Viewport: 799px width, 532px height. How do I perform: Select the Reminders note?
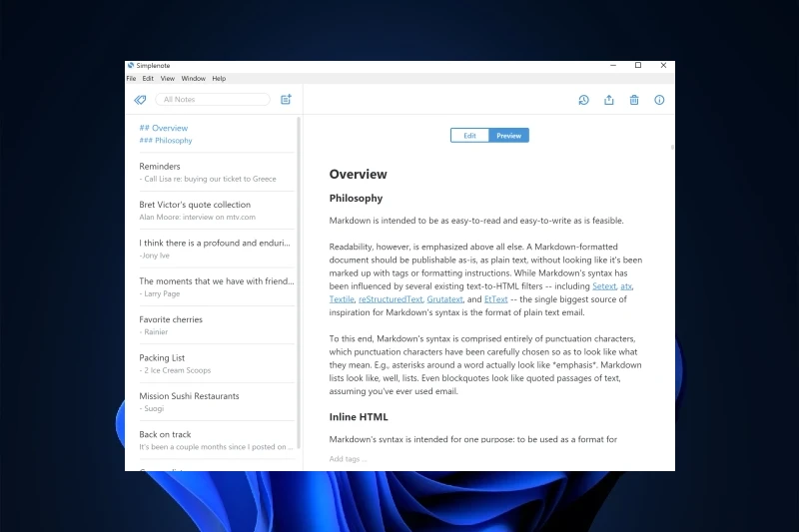click(217, 172)
